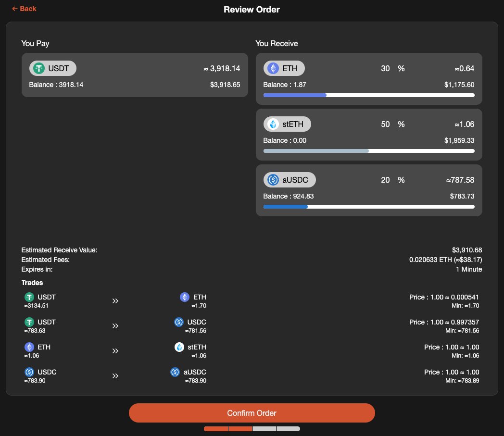Go back using the Back link
This screenshot has width=504, height=436.
(x=24, y=9)
